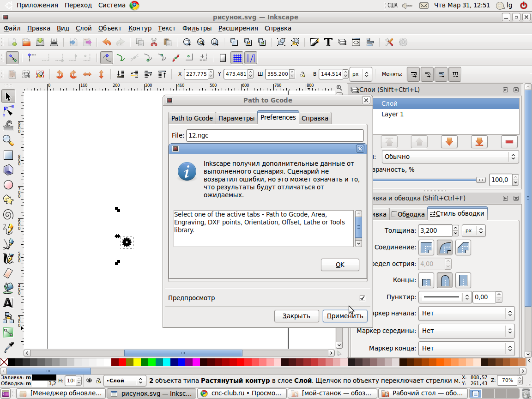The image size is (532, 399).
Task: Flip selection horizontally
Action: (x=87, y=74)
